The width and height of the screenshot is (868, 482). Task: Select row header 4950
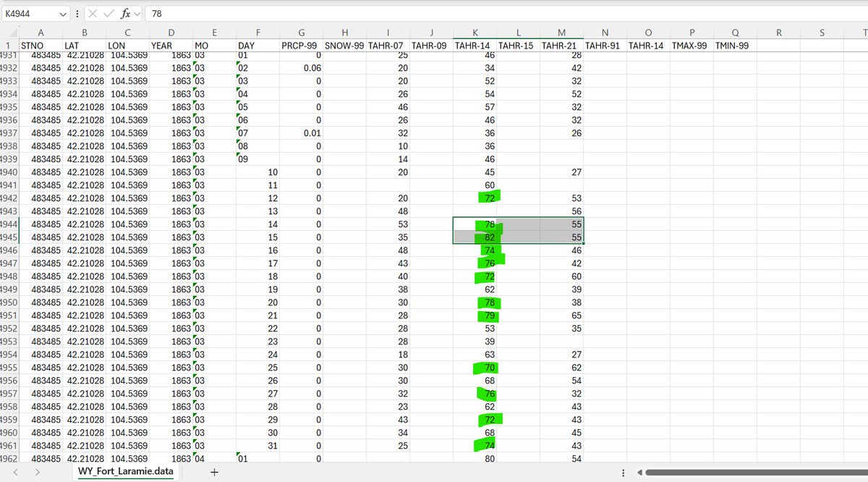point(9,303)
